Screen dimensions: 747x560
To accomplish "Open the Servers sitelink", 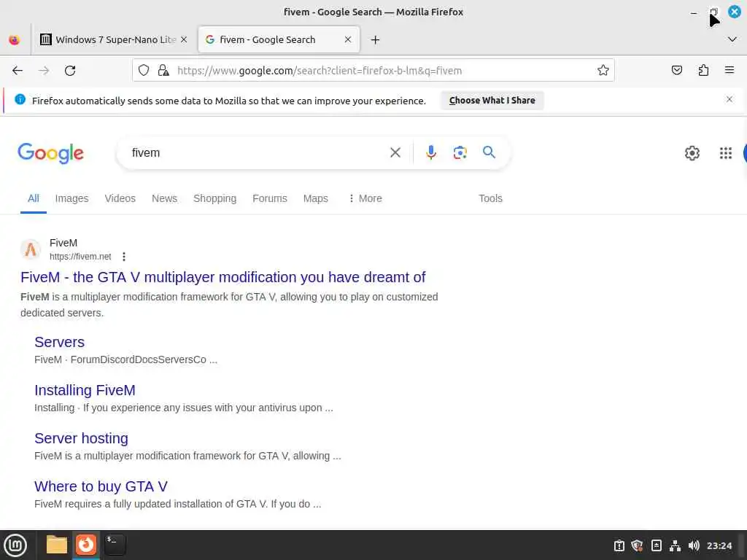I will [x=60, y=342].
